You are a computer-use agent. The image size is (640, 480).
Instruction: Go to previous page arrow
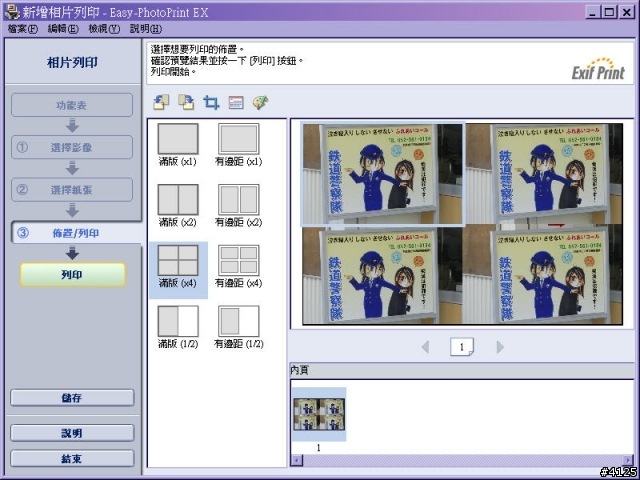click(425, 347)
